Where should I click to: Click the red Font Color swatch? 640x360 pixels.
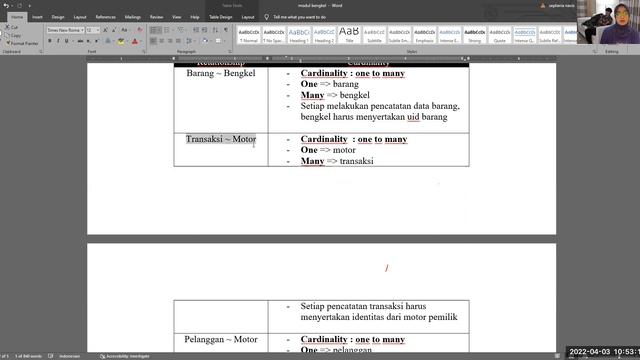pyautogui.click(x=135, y=41)
